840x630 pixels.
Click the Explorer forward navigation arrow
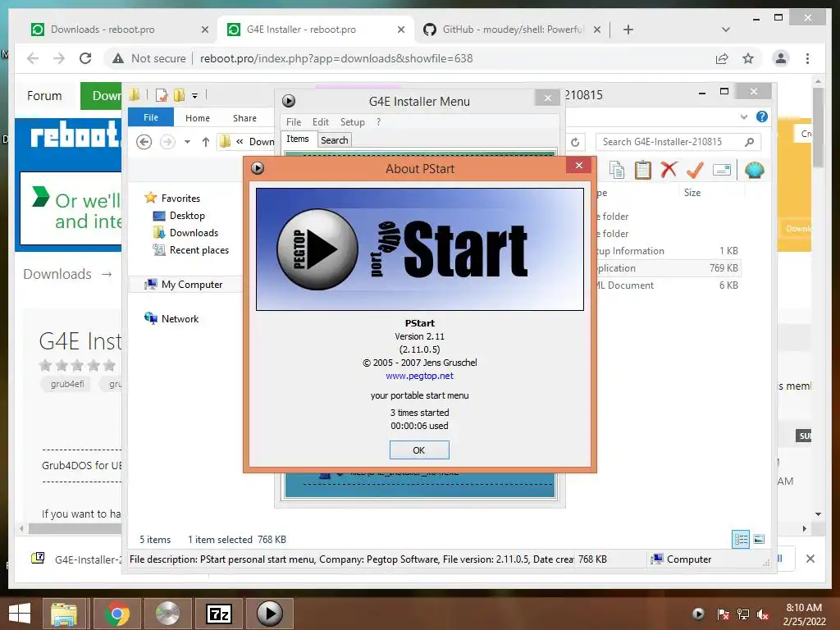pos(167,142)
